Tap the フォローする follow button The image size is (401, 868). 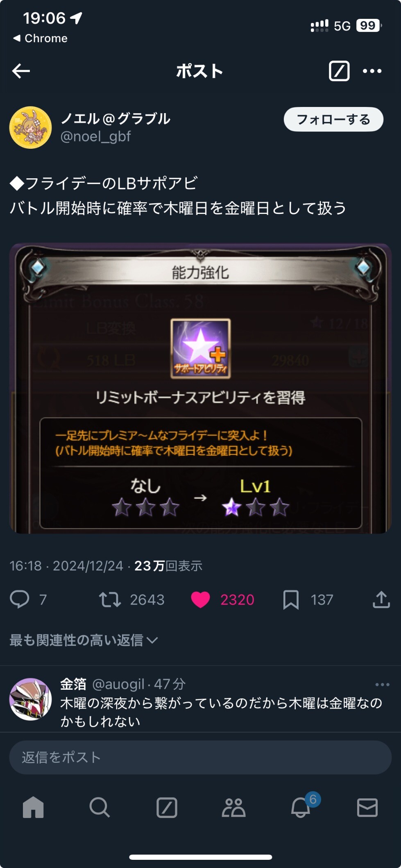click(333, 119)
